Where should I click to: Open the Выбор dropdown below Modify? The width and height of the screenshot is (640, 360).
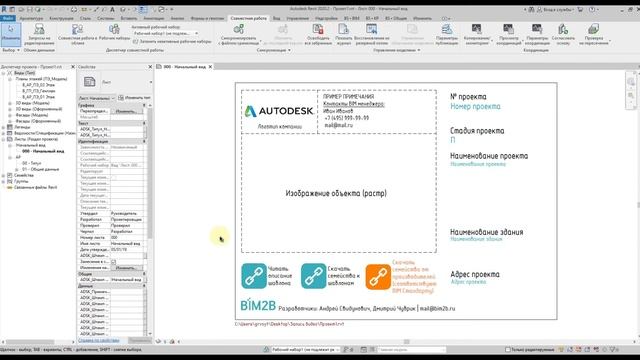(x=11, y=50)
